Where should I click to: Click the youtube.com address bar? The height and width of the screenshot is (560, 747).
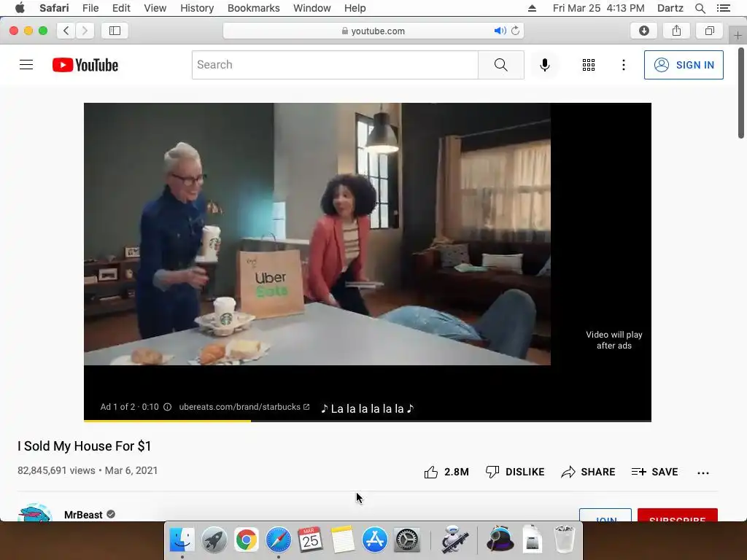[373, 31]
